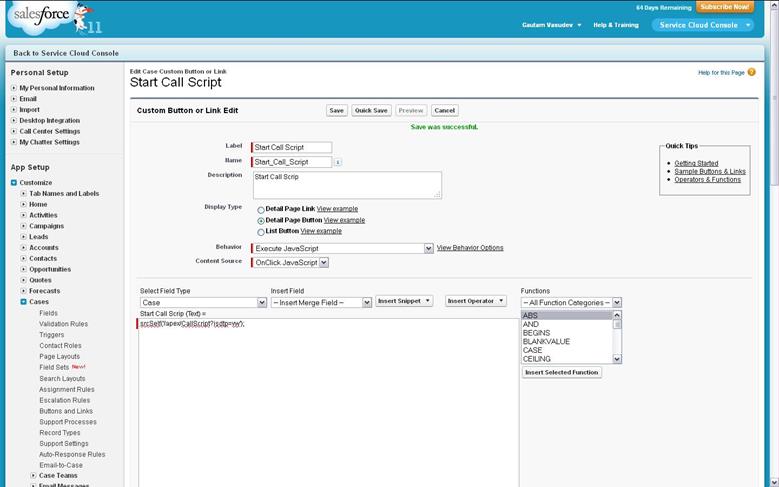The height and width of the screenshot is (487, 779).
Task: Collapse the Customize section icon
Action: coord(14,182)
